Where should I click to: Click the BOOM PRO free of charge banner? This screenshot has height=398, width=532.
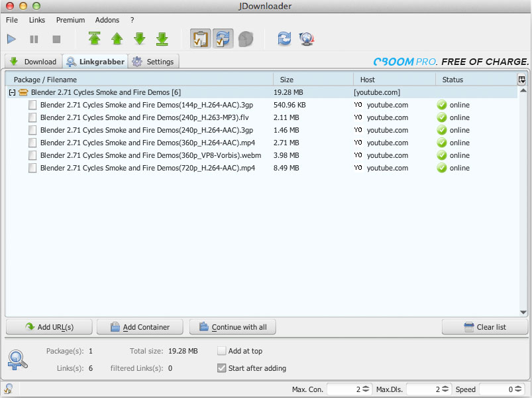pos(451,62)
